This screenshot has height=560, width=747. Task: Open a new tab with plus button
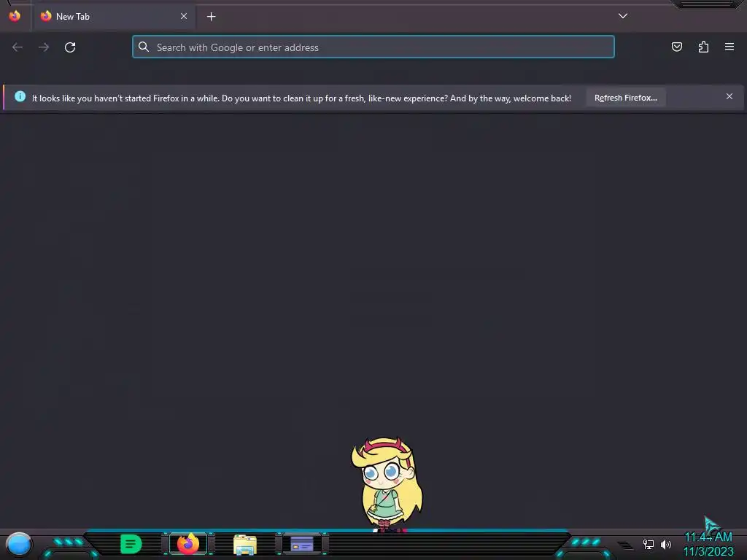(x=211, y=17)
